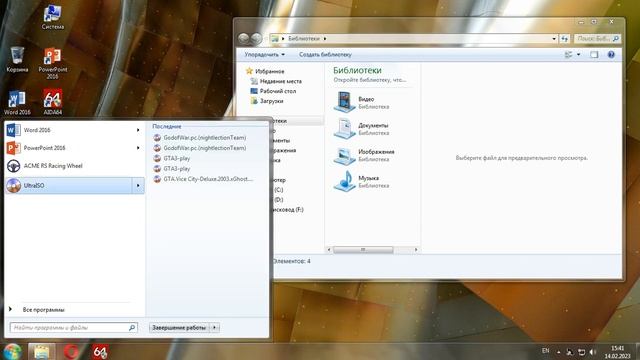Open the Корзина recycle bin icon
Screen dimensions: 640x360
[x=17, y=60]
